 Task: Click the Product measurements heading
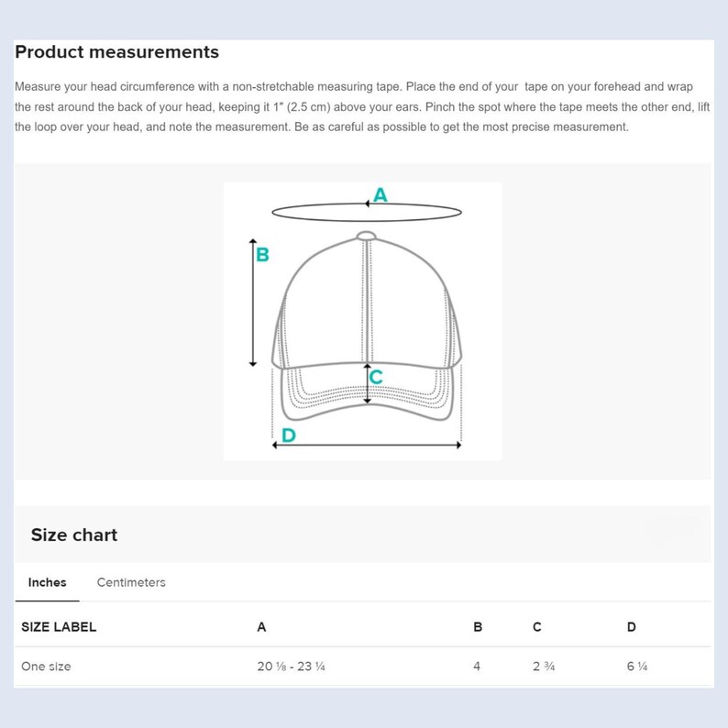(x=117, y=52)
